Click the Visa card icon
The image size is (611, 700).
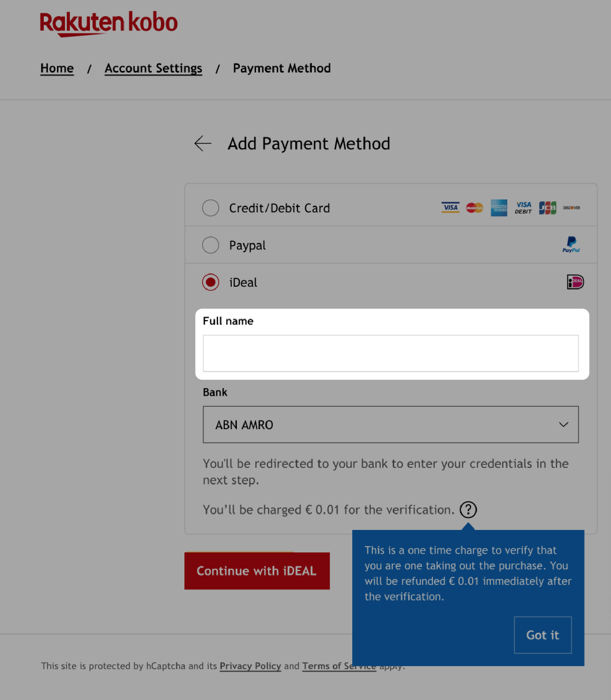450,208
